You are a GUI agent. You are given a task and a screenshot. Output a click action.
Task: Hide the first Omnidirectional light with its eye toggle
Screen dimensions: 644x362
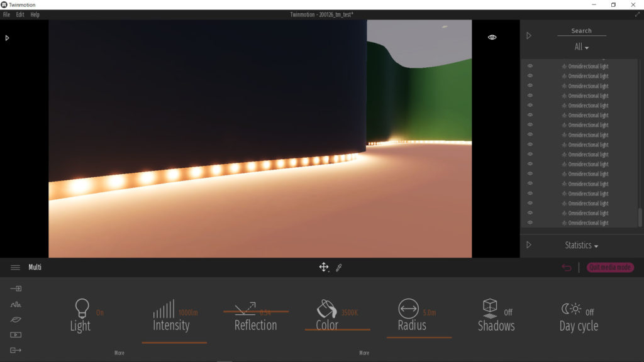click(x=530, y=65)
